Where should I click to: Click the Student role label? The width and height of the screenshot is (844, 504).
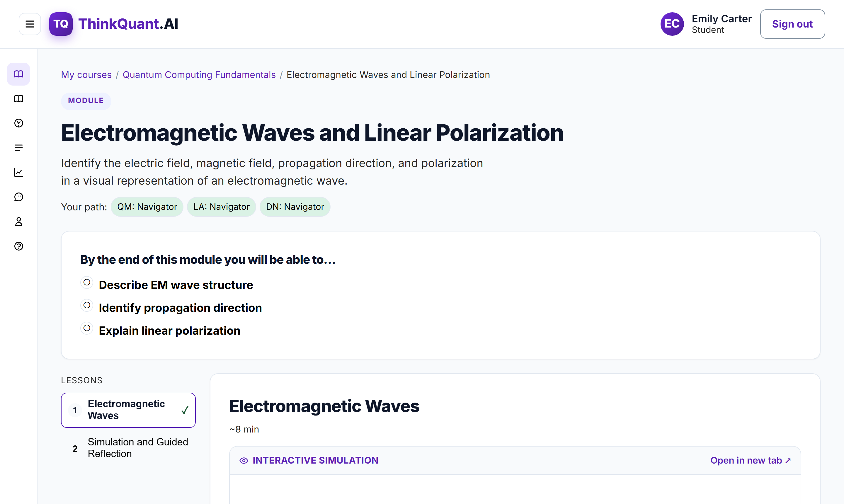[x=708, y=30]
